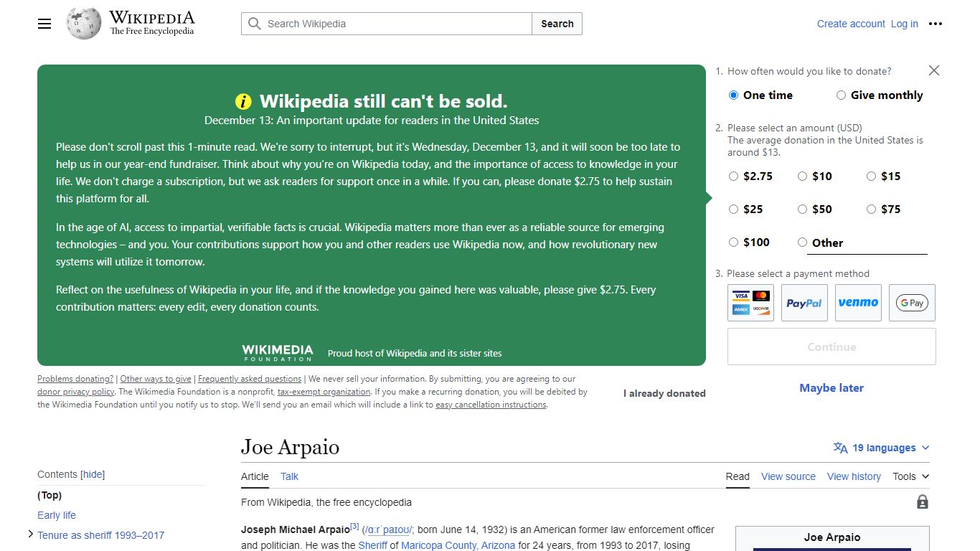Open easy cancellation instructions link
This screenshot has width=980, height=551.
[x=491, y=405]
